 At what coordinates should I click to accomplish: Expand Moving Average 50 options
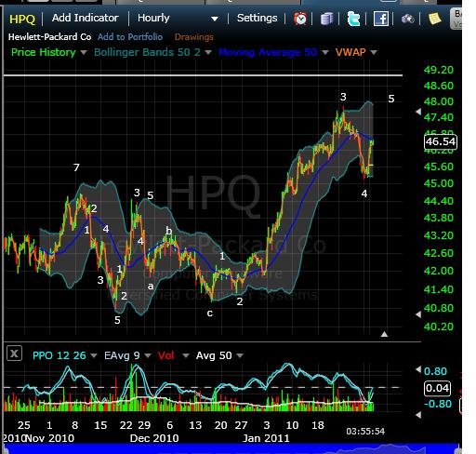(325, 52)
